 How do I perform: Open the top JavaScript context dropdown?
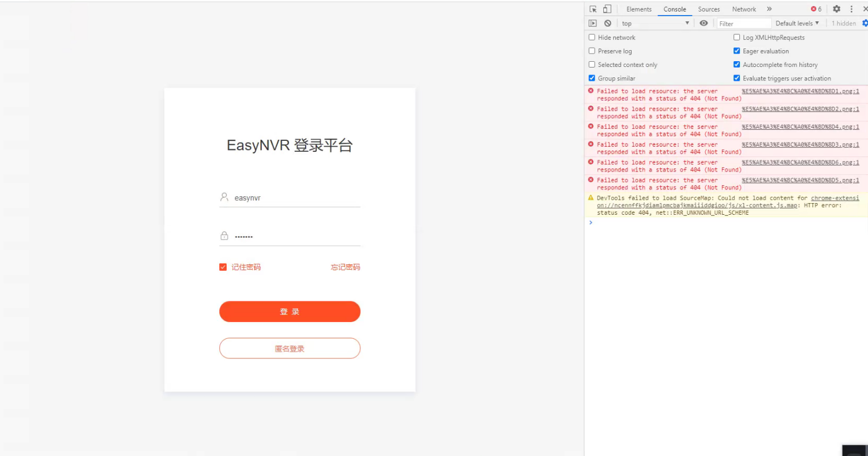(x=655, y=23)
